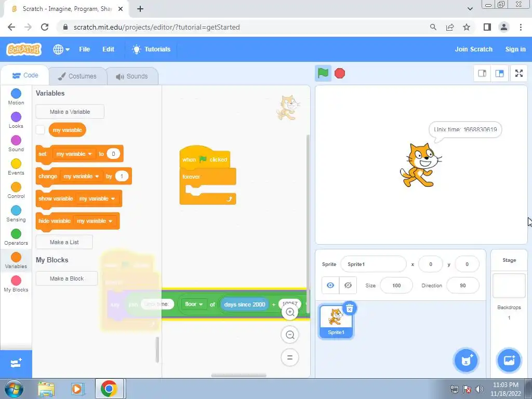Open the dropdown in the show variable block
The height and width of the screenshot is (399, 532).
(97, 198)
